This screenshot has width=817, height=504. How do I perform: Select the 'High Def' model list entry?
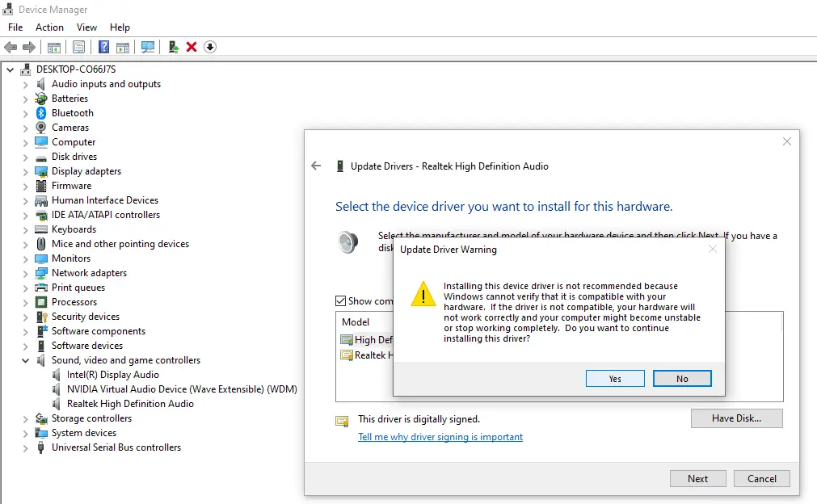click(367, 340)
